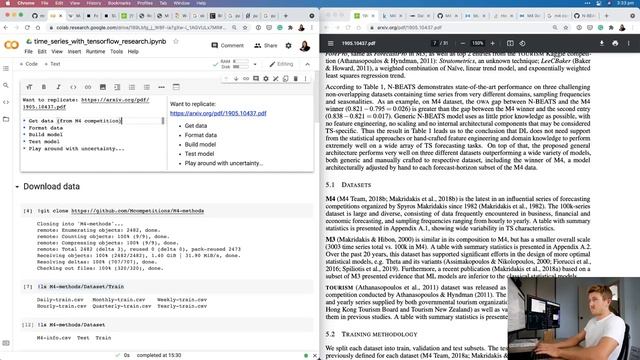640x360 pixels.
Task: Insert link from text cell toolbar
Action: [88, 87]
